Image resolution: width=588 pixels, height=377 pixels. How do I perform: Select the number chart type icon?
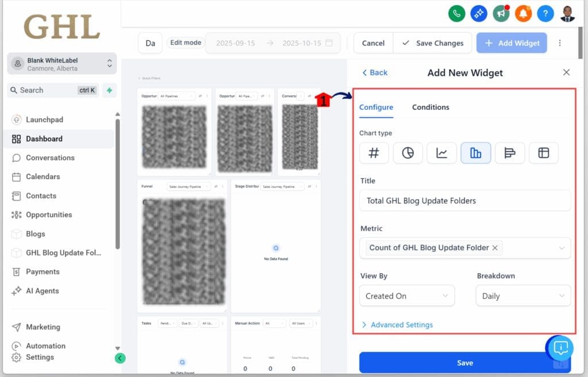pos(374,153)
